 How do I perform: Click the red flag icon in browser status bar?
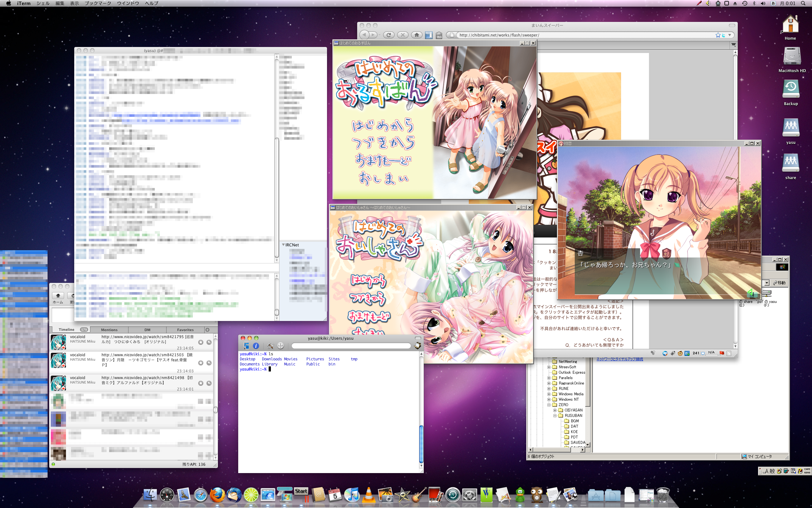tap(721, 353)
